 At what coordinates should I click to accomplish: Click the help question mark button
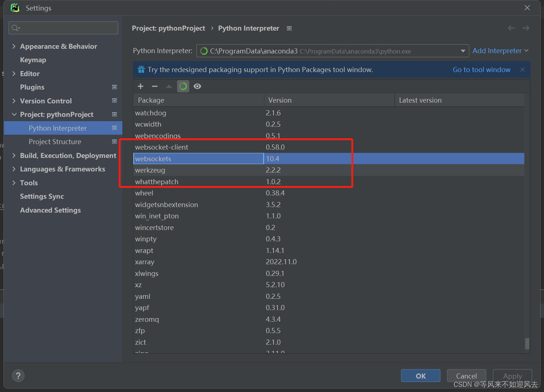coord(18,376)
